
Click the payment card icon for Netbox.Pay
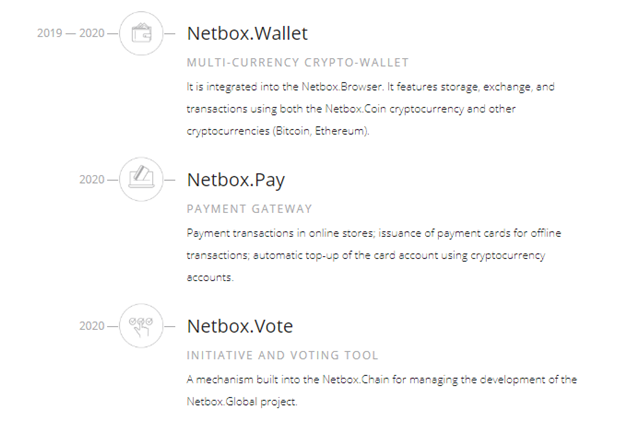point(141,179)
